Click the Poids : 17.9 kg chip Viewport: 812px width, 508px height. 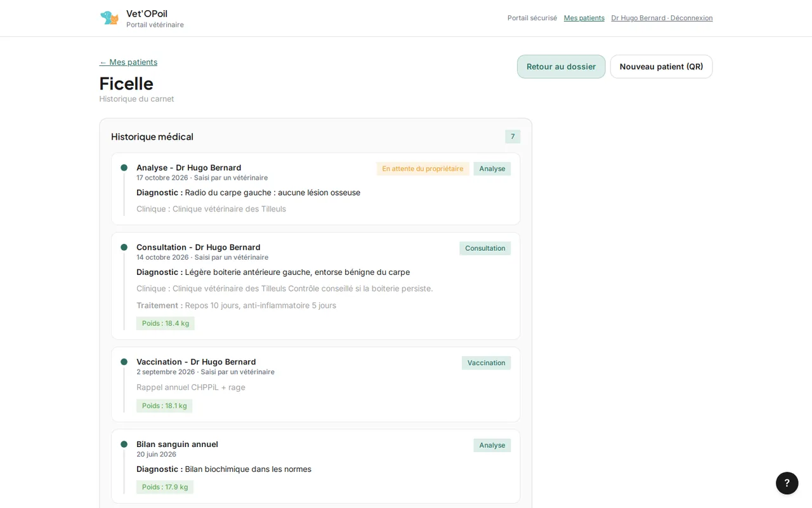165,487
